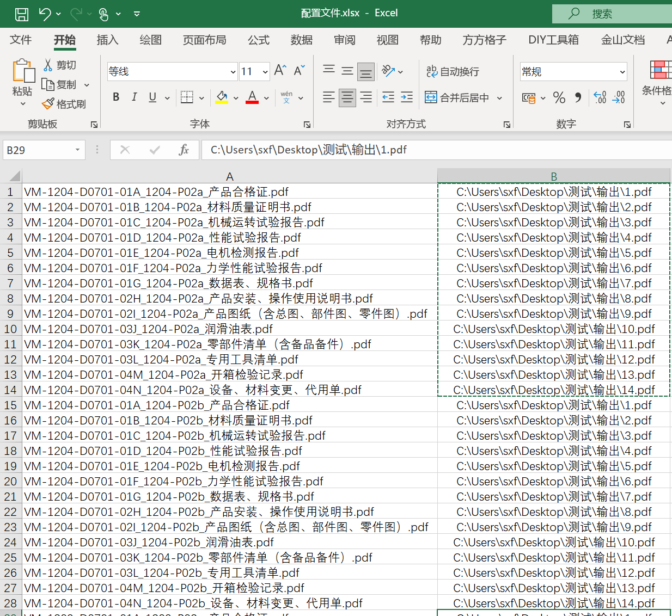Switch to the 插入 ribbon tab
This screenshot has height=616, width=672.
click(107, 40)
